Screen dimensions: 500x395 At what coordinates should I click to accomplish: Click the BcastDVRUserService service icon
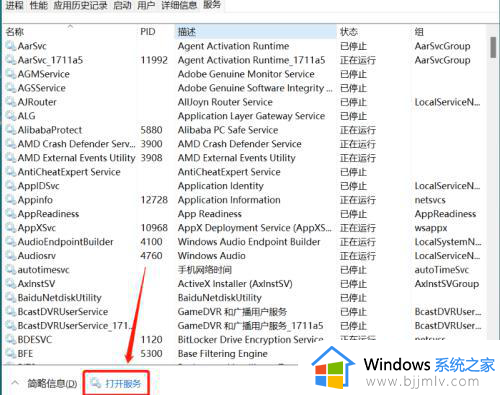(x=11, y=312)
